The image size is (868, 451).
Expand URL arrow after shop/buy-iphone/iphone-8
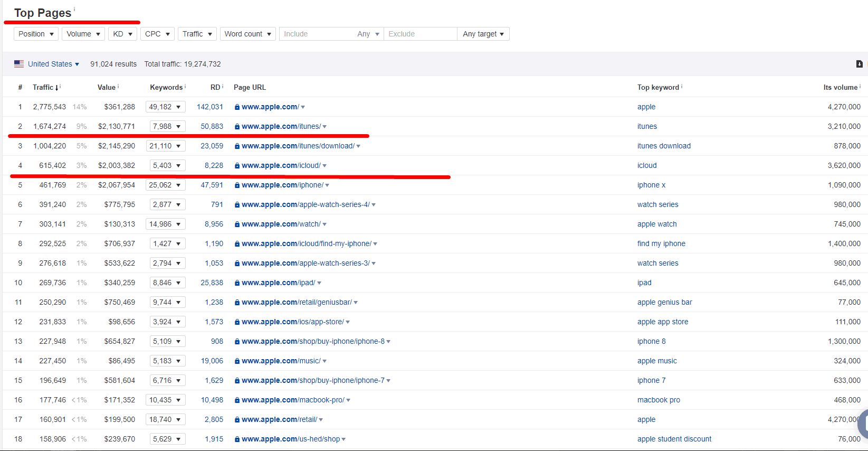pos(388,342)
